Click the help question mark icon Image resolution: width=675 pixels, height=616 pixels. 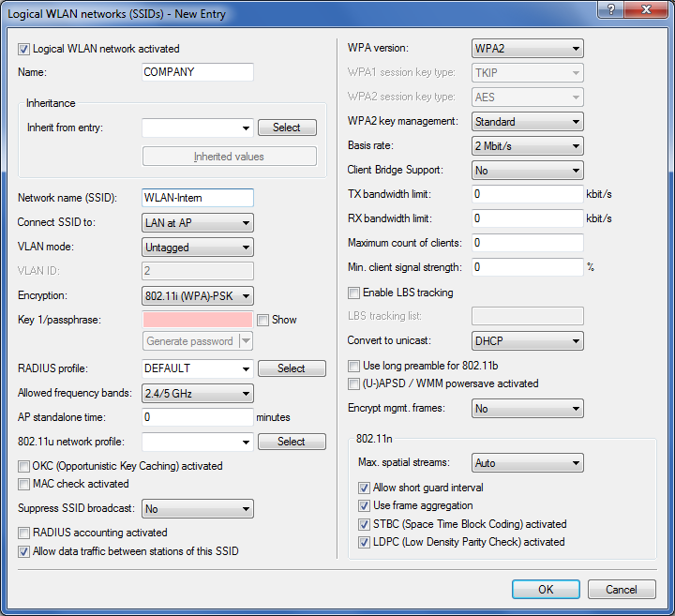click(x=610, y=10)
